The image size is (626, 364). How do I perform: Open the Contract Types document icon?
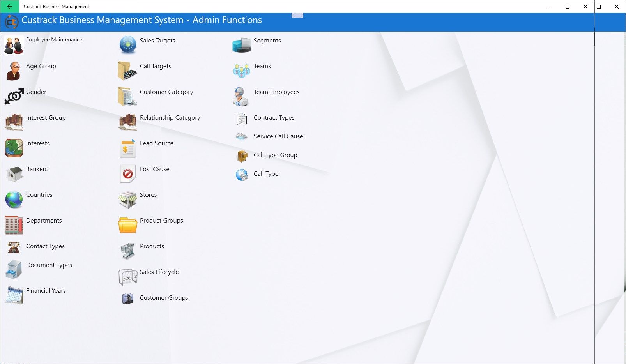point(242,118)
